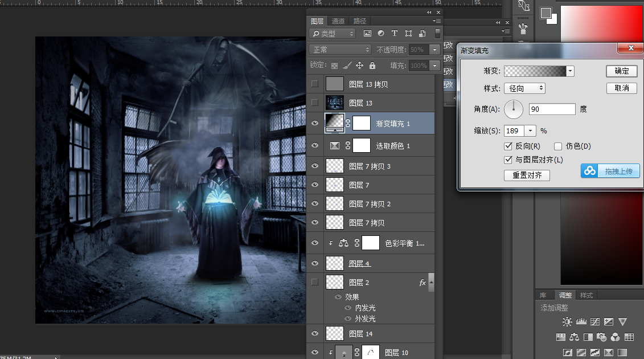Add a Gradient Map adjustment
Screen dimensions: 644x359
[622, 352]
